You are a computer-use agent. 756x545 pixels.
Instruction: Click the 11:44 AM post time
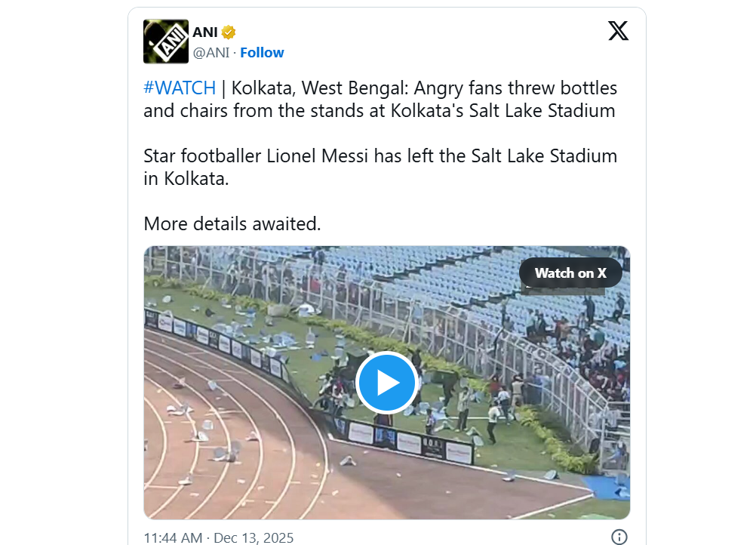173,537
